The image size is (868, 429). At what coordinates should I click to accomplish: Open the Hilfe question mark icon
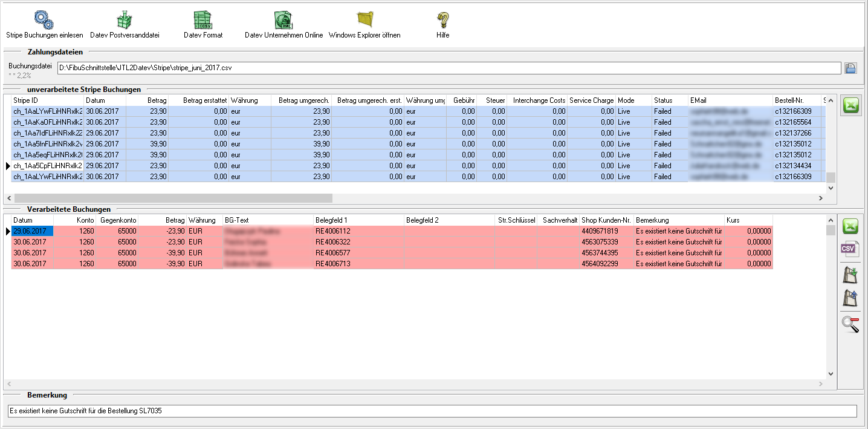[x=442, y=20]
